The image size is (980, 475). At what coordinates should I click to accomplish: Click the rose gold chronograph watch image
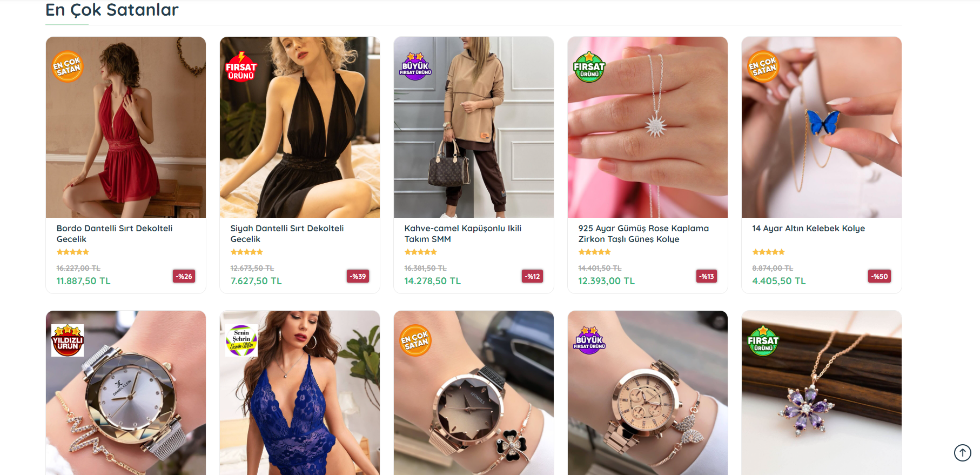pos(648,393)
